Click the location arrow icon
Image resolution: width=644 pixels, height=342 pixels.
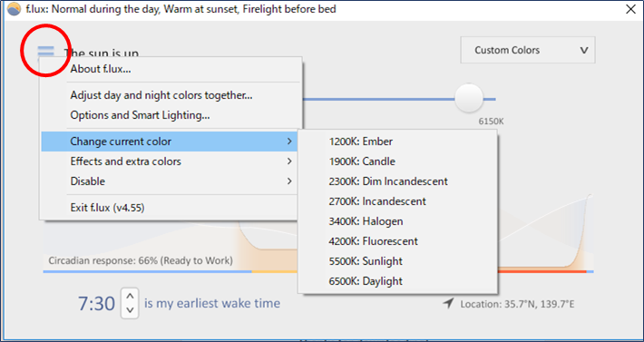pyautogui.click(x=448, y=303)
